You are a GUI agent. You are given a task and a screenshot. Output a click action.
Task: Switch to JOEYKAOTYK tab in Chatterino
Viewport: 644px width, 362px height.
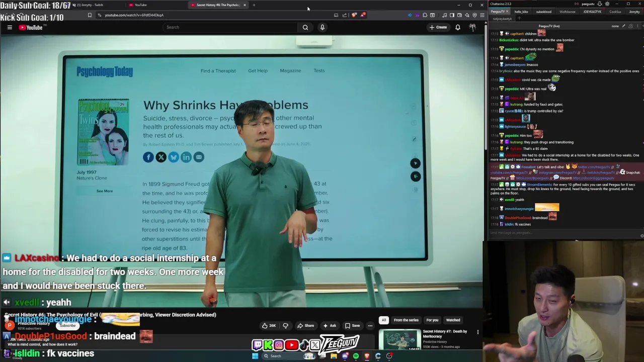pyautogui.click(x=592, y=12)
